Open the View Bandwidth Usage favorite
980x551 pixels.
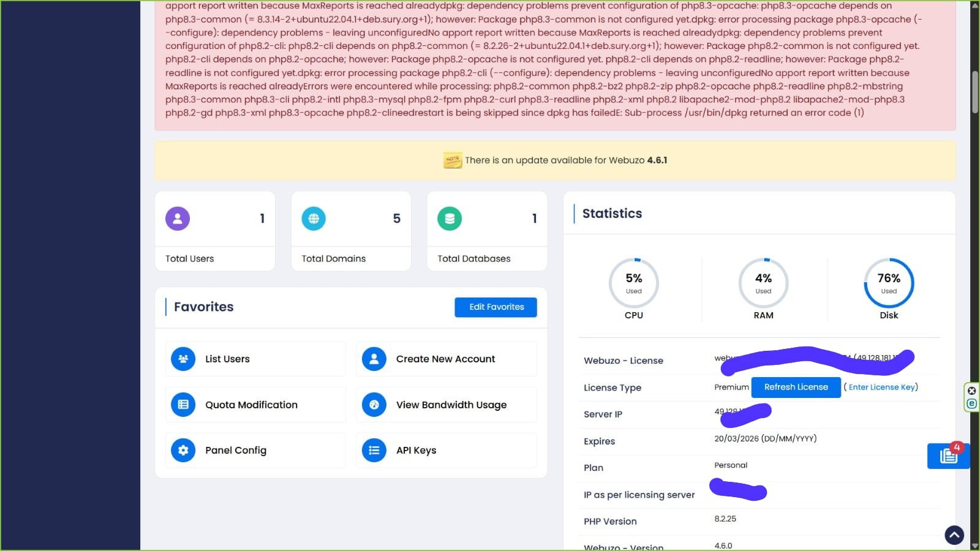pyautogui.click(x=447, y=405)
